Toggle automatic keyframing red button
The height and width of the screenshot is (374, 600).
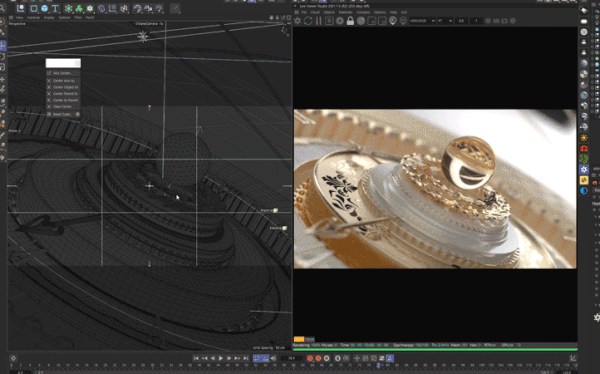(x=318, y=358)
